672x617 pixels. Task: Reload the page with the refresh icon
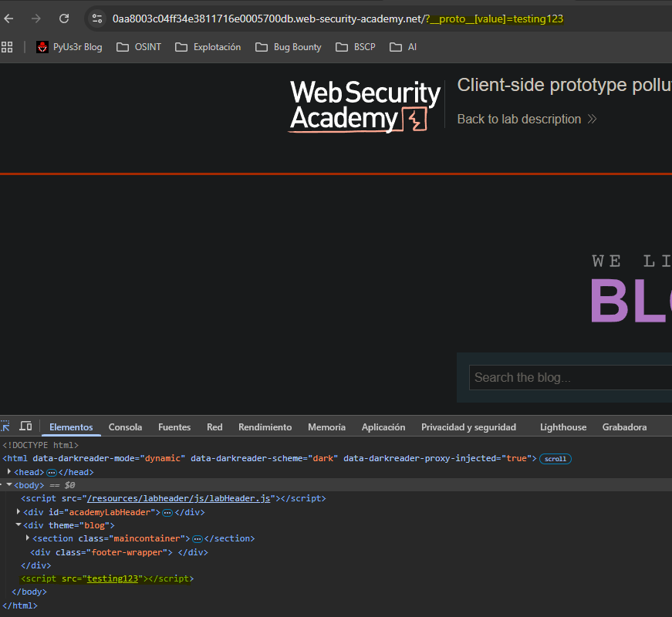64,19
